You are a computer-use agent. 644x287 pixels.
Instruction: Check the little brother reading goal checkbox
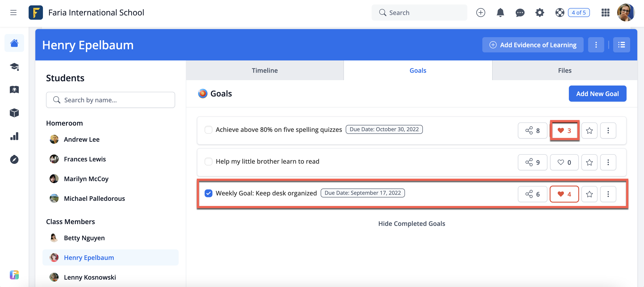[208, 161]
